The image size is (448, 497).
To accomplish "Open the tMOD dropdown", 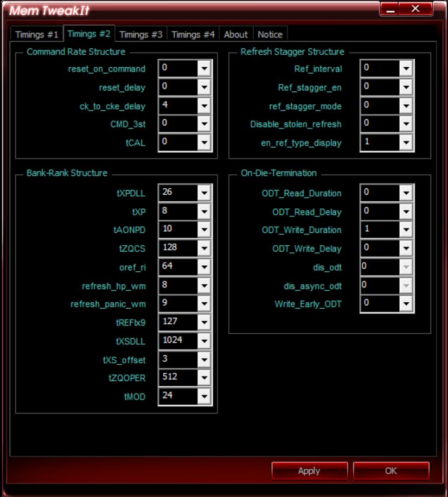I will coord(204,396).
